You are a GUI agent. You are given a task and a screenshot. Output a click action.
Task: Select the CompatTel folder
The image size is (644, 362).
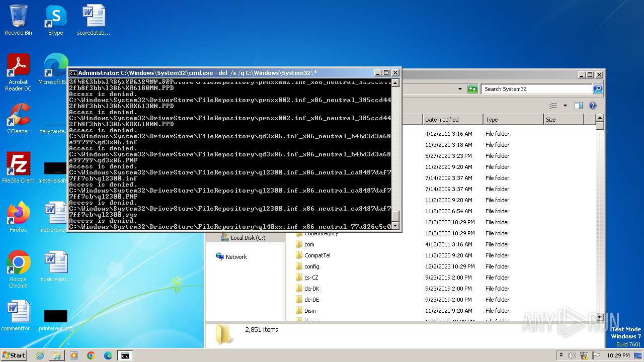click(x=313, y=255)
